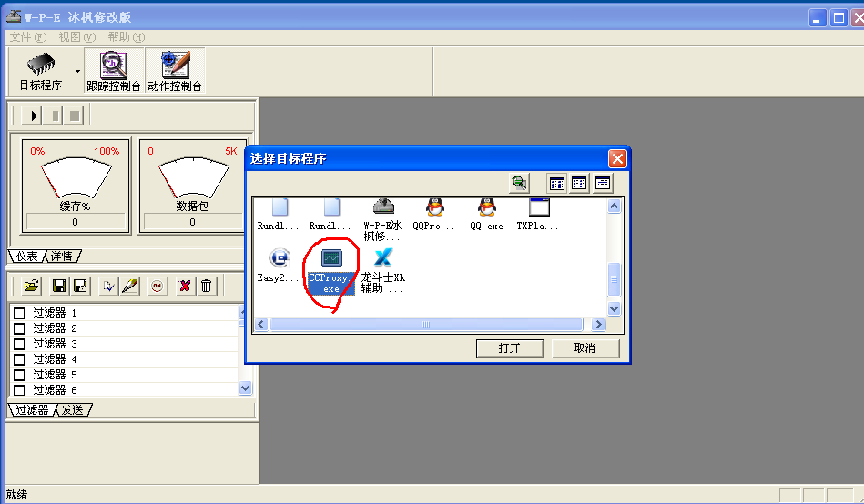Screen dimensions: 864x504
Task: Click the 目标程序 chip icon
Action: pyautogui.click(x=40, y=66)
